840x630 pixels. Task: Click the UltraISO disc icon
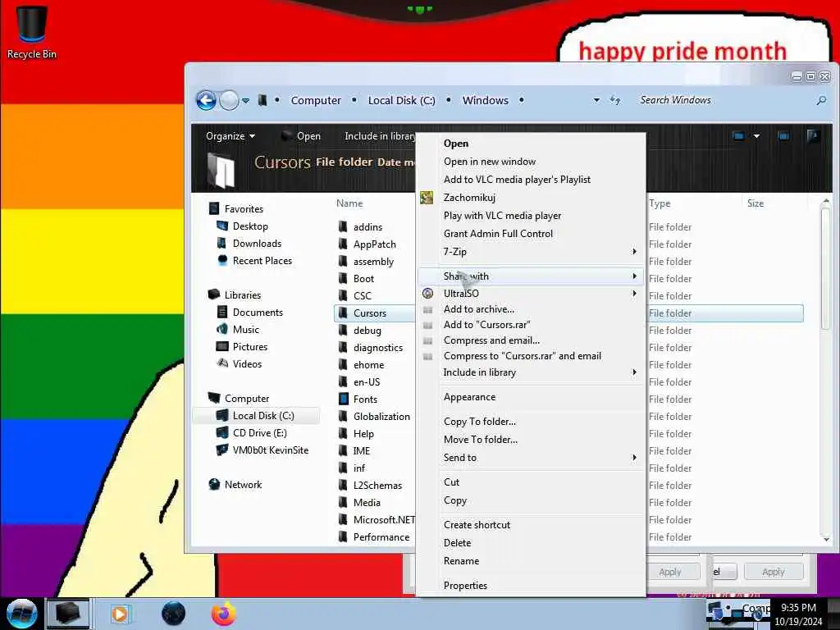(427, 294)
